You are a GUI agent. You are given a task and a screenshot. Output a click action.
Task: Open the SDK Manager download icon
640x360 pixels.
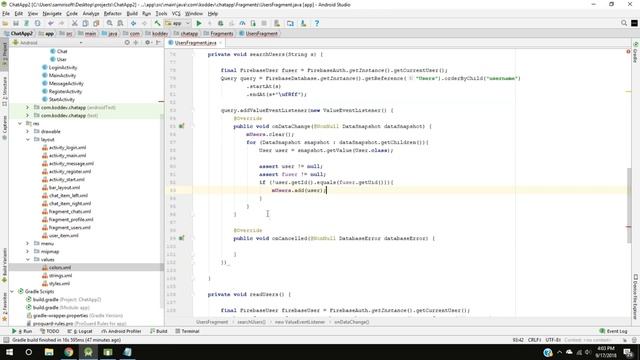[x=303, y=23]
